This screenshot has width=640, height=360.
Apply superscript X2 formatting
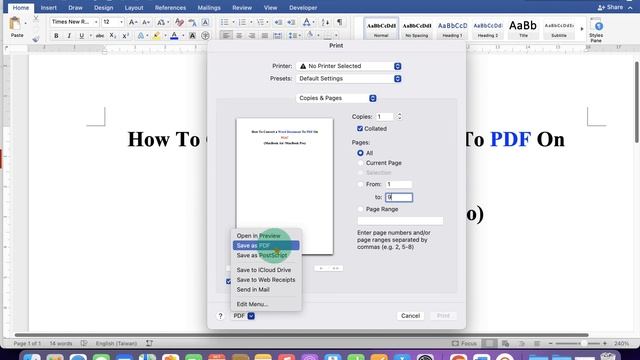tap(126, 36)
